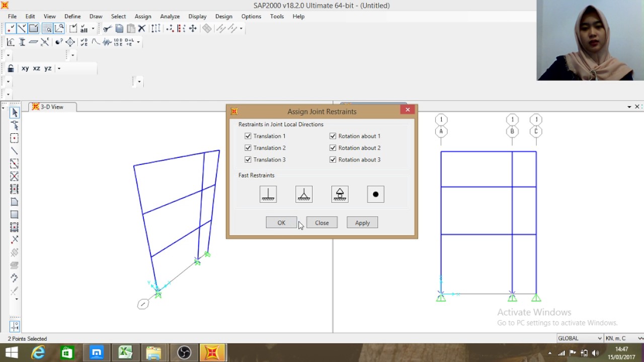Click the Cut scissors icon in toolbar
This screenshot has height=362, width=644.
(x=107, y=29)
